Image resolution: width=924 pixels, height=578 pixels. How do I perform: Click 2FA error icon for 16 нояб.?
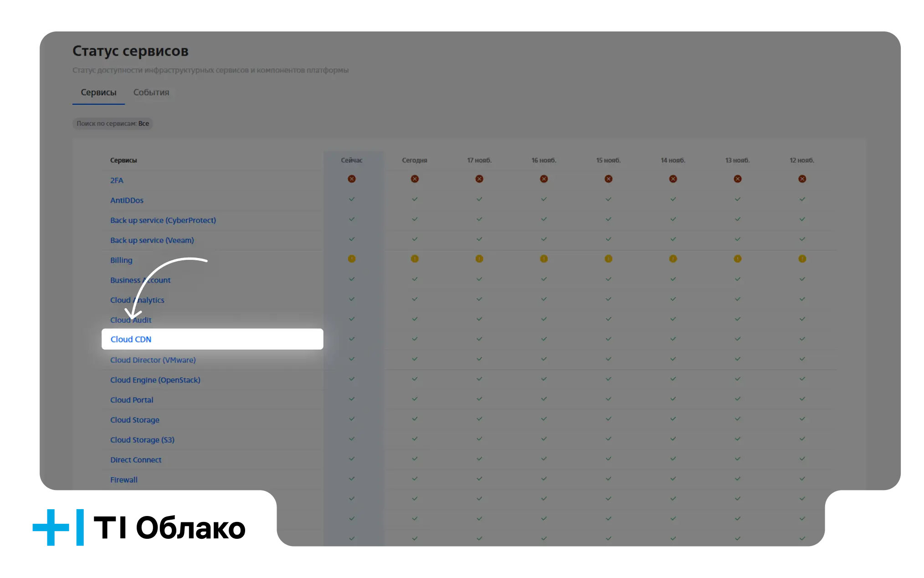pos(544,179)
